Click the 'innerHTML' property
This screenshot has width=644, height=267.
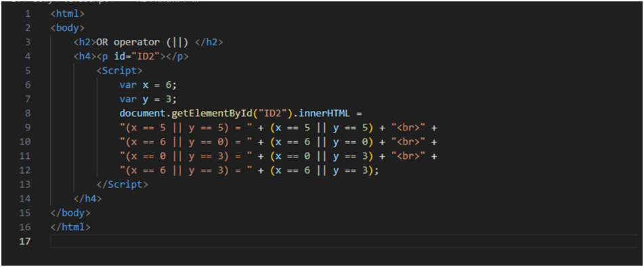point(324,113)
